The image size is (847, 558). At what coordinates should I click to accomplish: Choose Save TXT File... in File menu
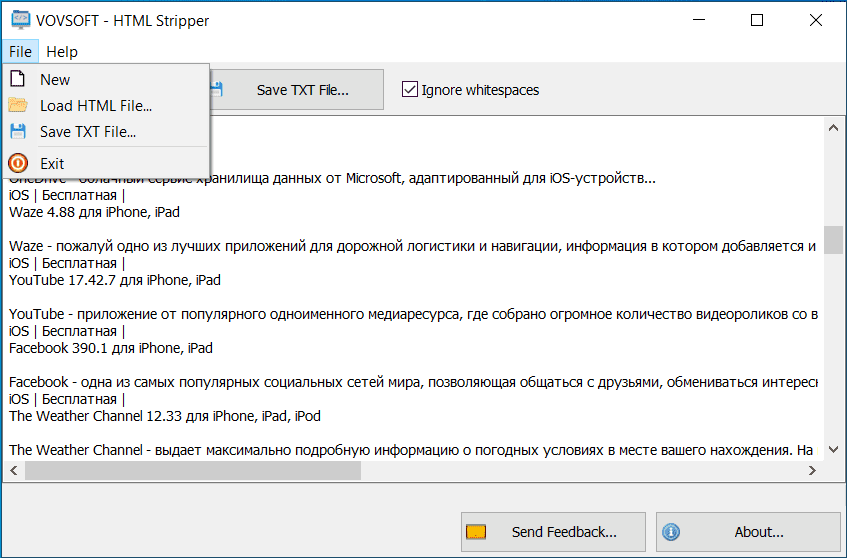[106, 131]
